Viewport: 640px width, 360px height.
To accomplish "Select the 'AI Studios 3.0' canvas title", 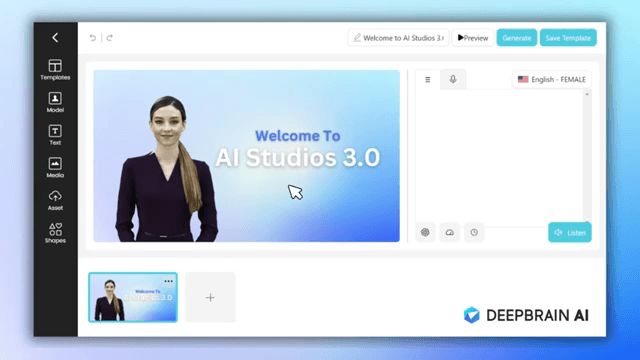I will (298, 158).
